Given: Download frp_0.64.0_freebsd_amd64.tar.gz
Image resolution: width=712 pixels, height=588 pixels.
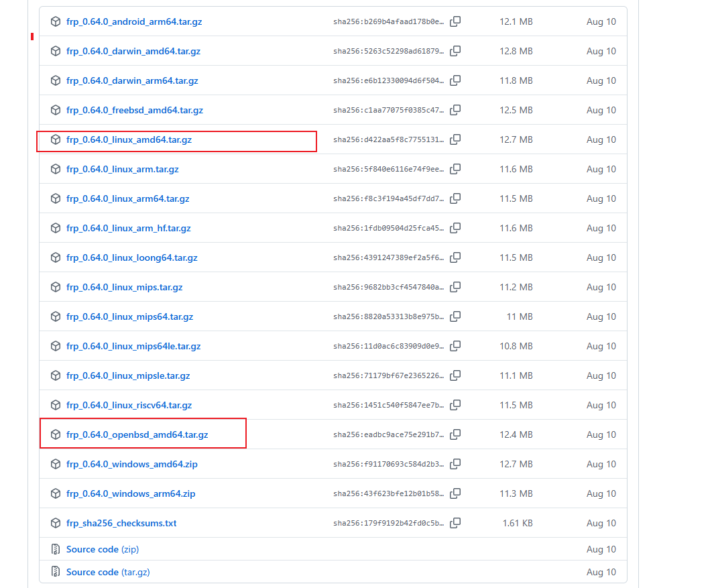Looking at the screenshot, I should (134, 110).
